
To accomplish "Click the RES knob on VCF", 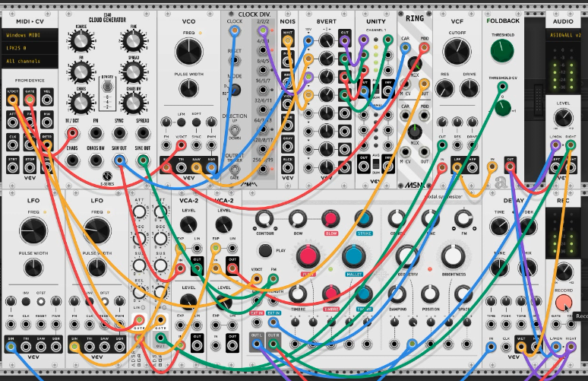I will point(444,89).
